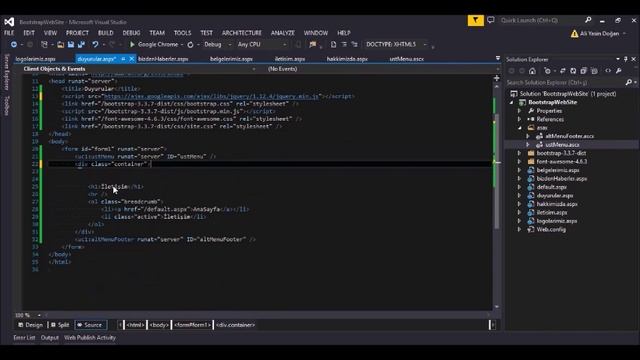Open the DEBUG menu
Screen dimensions: 640x360
coord(131,33)
